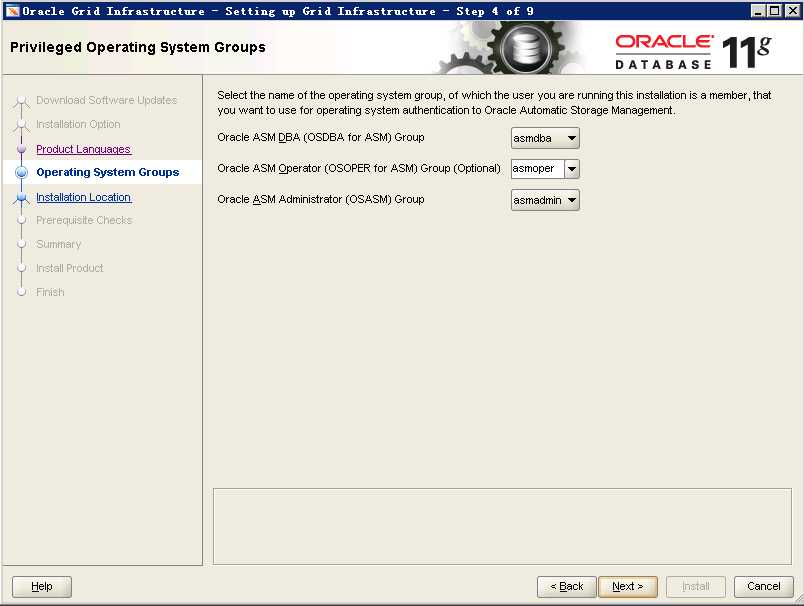Click the Help button

42,587
